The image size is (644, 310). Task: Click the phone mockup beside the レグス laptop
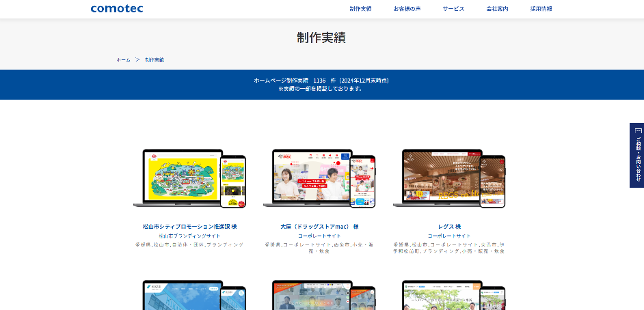click(492, 181)
